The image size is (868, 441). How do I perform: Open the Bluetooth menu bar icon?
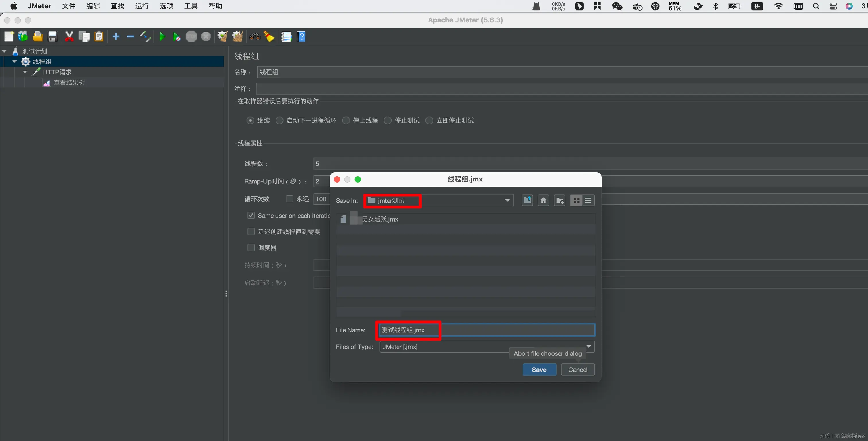pyautogui.click(x=716, y=6)
